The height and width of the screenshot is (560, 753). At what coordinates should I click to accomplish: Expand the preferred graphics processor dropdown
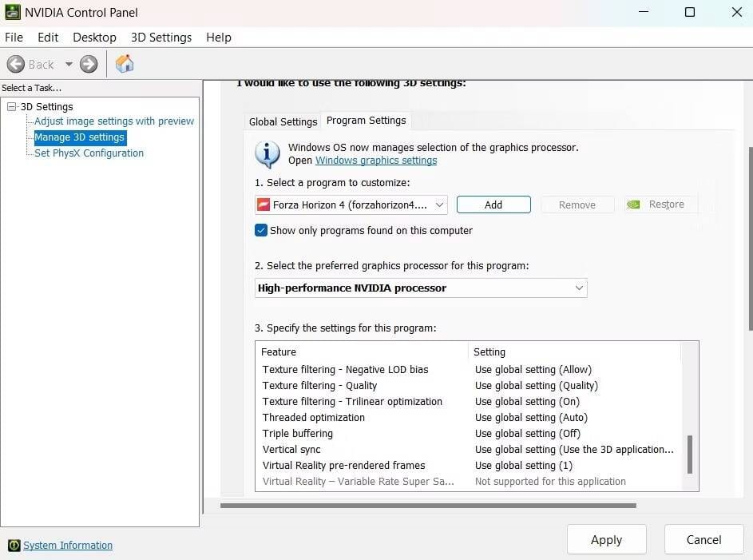pos(579,288)
